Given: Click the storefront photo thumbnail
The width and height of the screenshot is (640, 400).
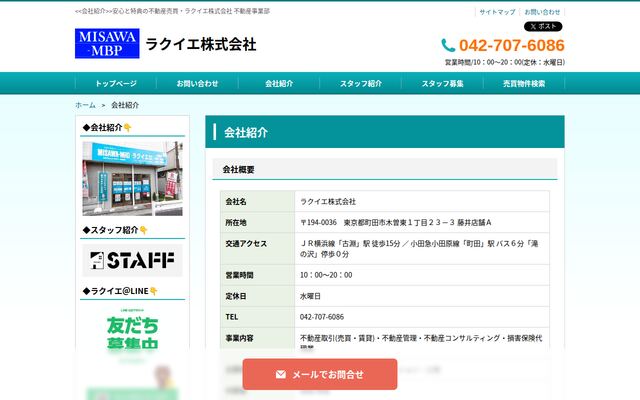Looking at the screenshot, I should pos(132,178).
